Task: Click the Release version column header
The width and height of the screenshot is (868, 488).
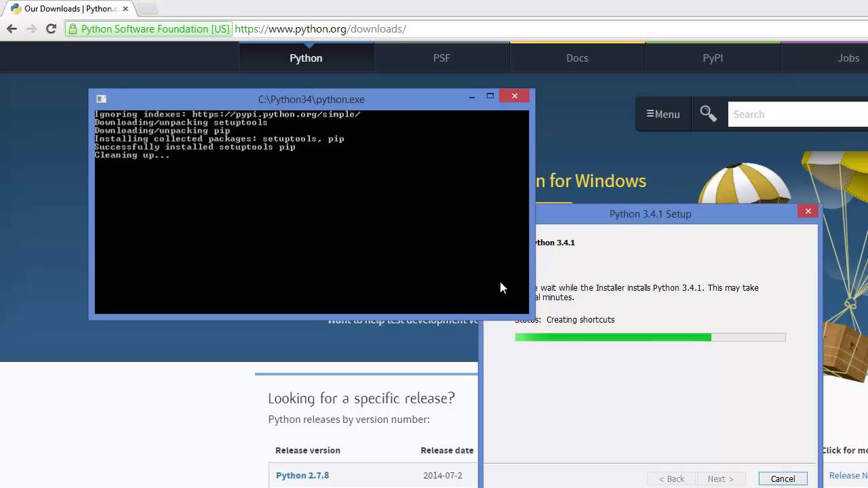Action: point(308,450)
